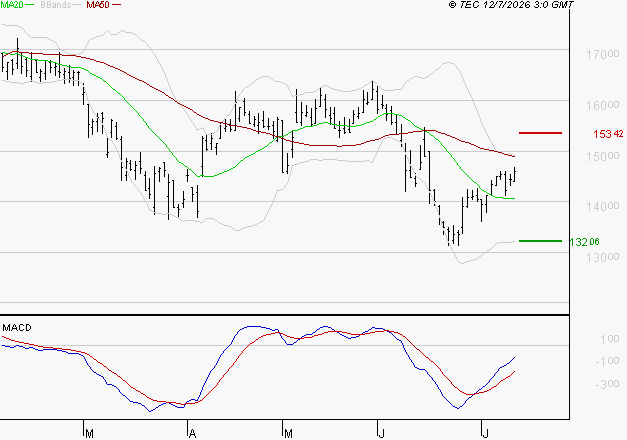Click the MACD panel title
This screenshot has height=440, width=627.
[x=17, y=328]
